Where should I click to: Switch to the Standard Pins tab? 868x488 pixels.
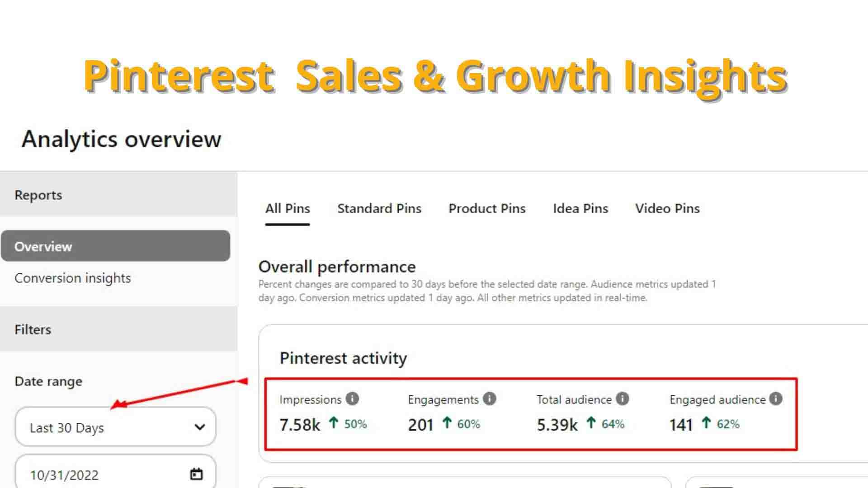(x=379, y=209)
